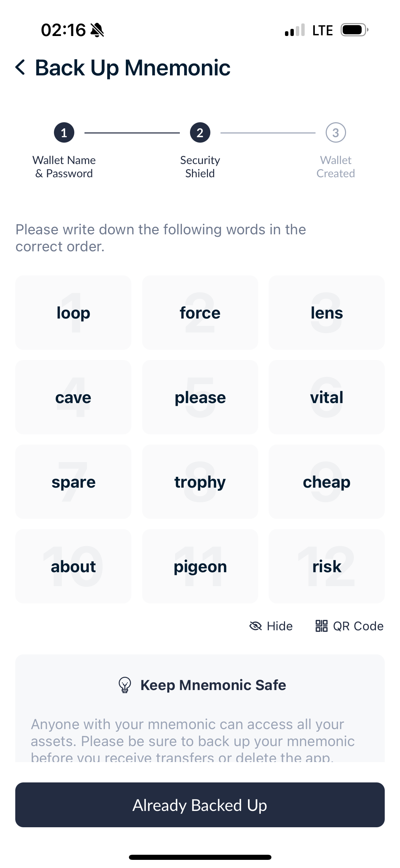Open the QR Code icon
Screen dimensions: 400x868
click(321, 626)
